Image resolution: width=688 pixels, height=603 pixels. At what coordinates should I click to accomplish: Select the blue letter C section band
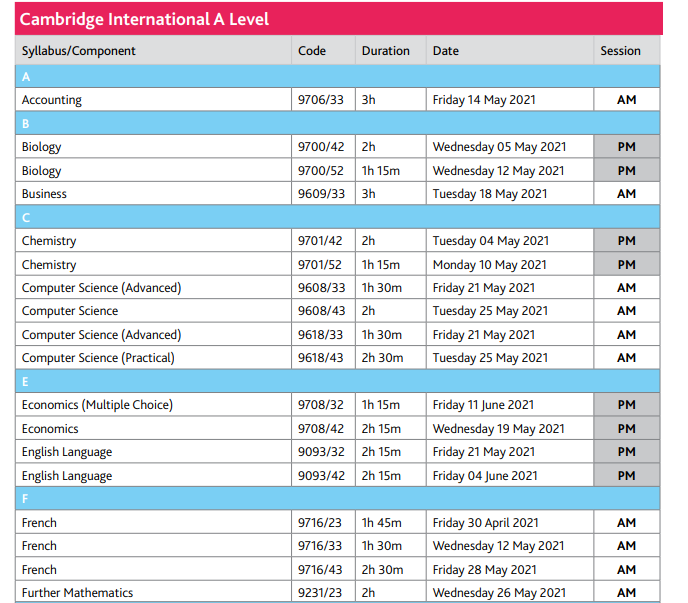[337, 217]
